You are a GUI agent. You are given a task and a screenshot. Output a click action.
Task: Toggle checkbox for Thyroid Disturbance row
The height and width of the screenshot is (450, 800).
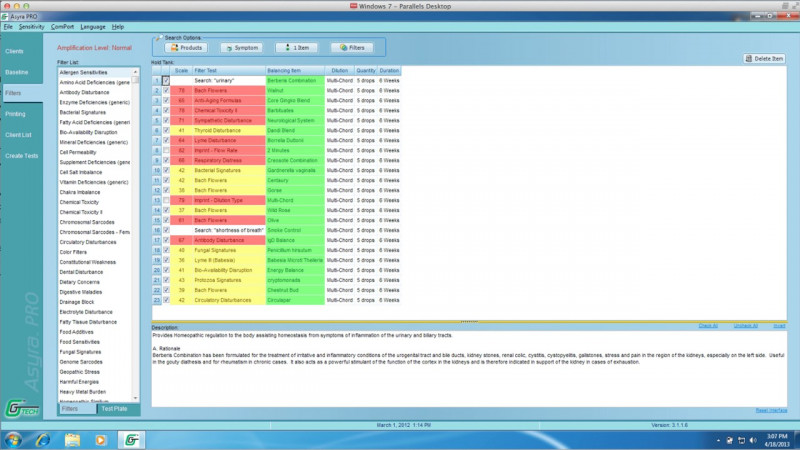click(x=166, y=131)
